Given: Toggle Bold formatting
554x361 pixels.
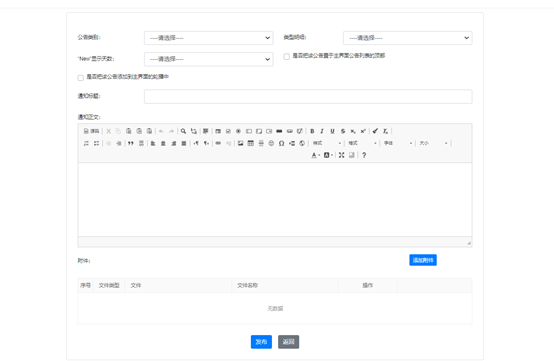Looking at the screenshot, I should (x=312, y=131).
